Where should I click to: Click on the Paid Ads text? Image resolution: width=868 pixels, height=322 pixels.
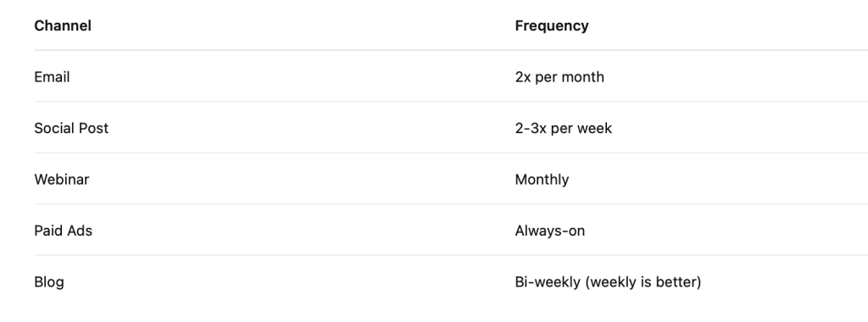[x=63, y=230]
